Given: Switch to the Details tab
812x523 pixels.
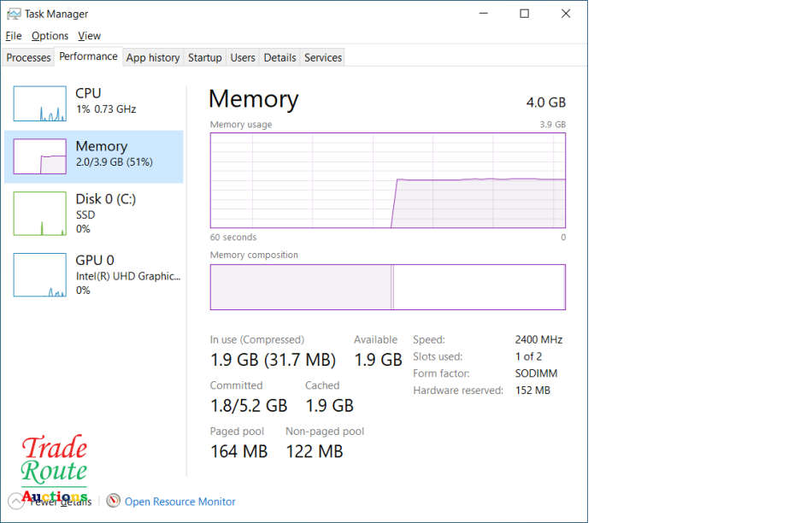Looking at the screenshot, I should click(279, 58).
